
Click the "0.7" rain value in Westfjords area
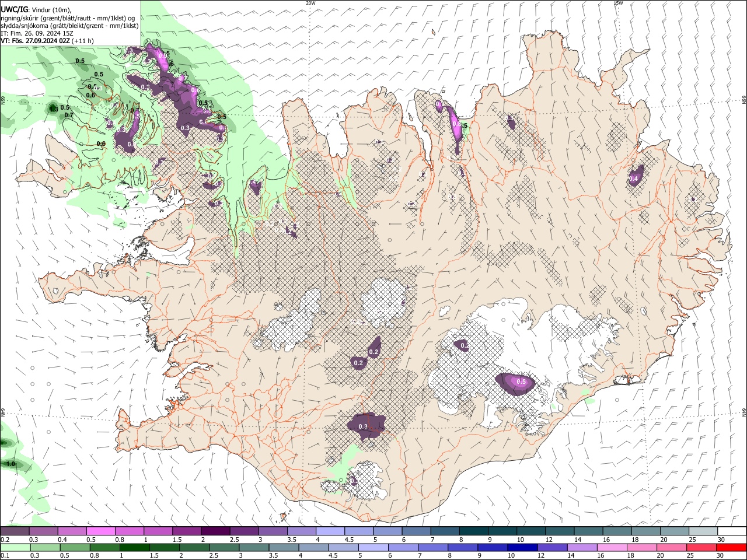(69, 115)
